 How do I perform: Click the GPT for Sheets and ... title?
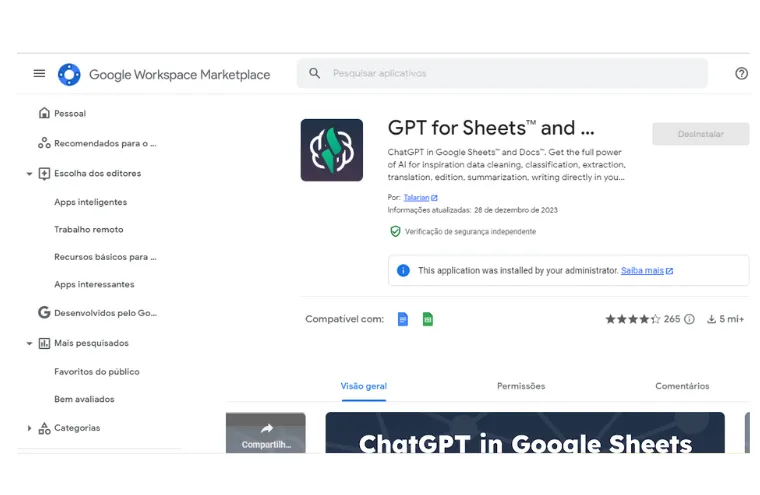point(491,128)
